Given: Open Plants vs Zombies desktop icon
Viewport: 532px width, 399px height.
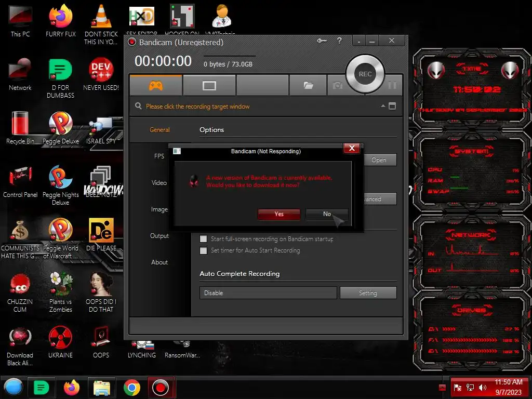Looking at the screenshot, I should (61, 292).
